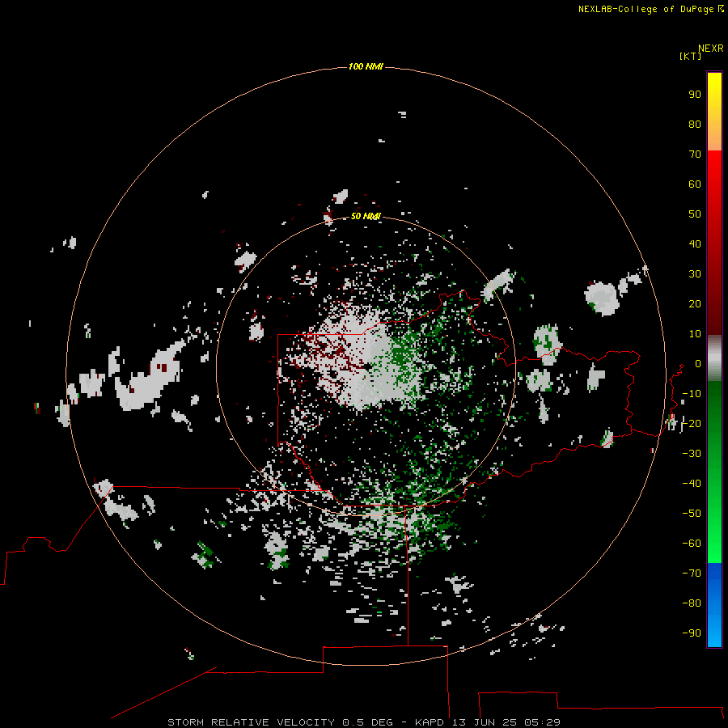Click the -60 value on the velocity scale
The width and height of the screenshot is (728, 728).
click(x=692, y=544)
